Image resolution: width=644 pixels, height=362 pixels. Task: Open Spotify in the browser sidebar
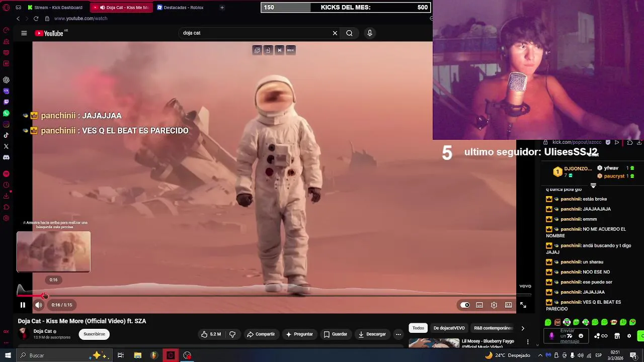pos(6,174)
